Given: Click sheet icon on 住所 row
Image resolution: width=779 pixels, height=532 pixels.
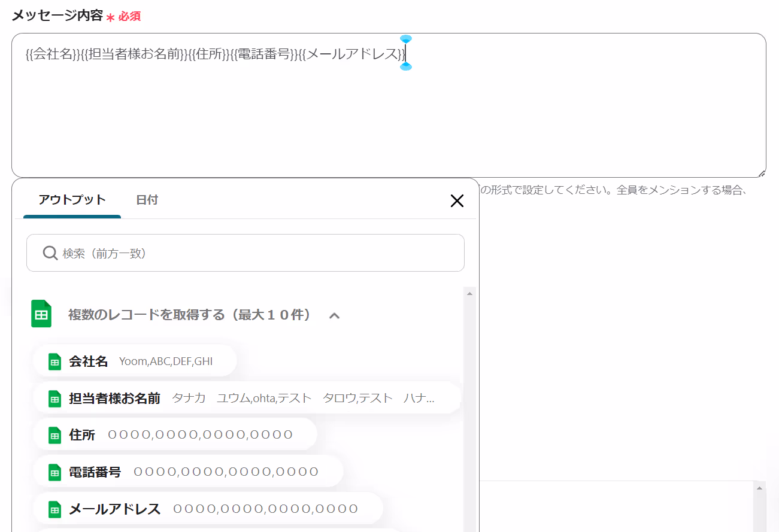Looking at the screenshot, I should 54,435.
